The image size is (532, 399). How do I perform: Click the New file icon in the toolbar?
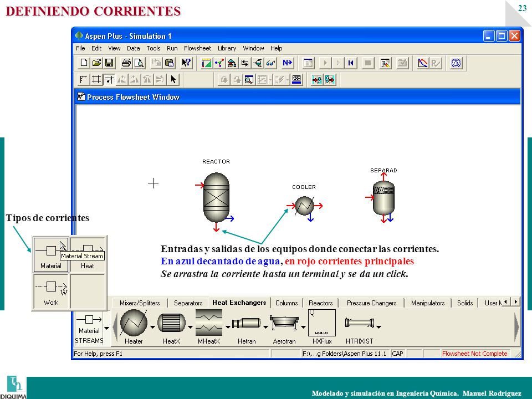pyautogui.click(x=84, y=63)
